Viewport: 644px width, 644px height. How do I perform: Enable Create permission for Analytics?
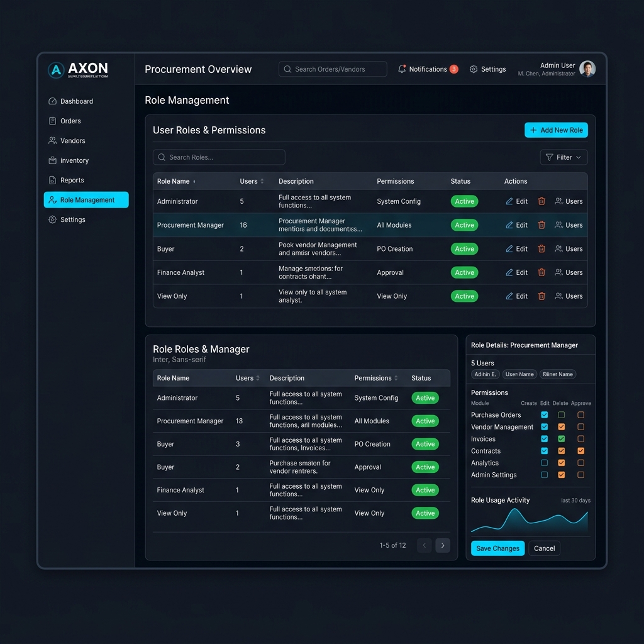[545, 463]
